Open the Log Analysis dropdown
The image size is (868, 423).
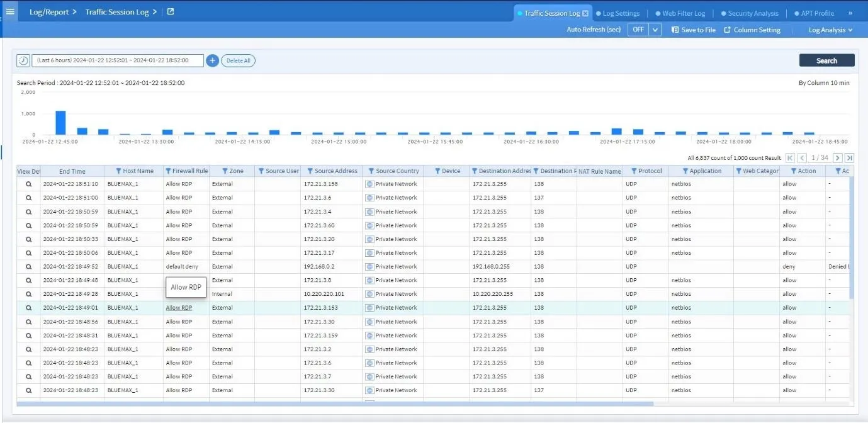point(830,30)
